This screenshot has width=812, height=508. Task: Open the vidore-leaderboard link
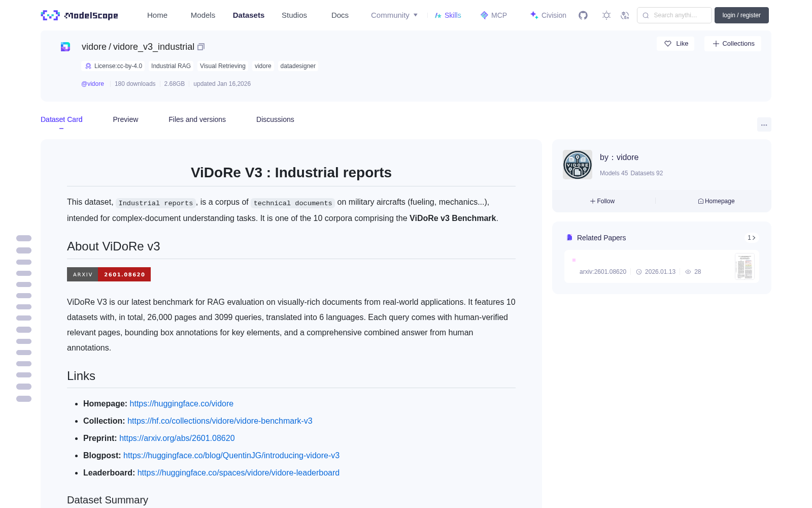tap(239, 472)
